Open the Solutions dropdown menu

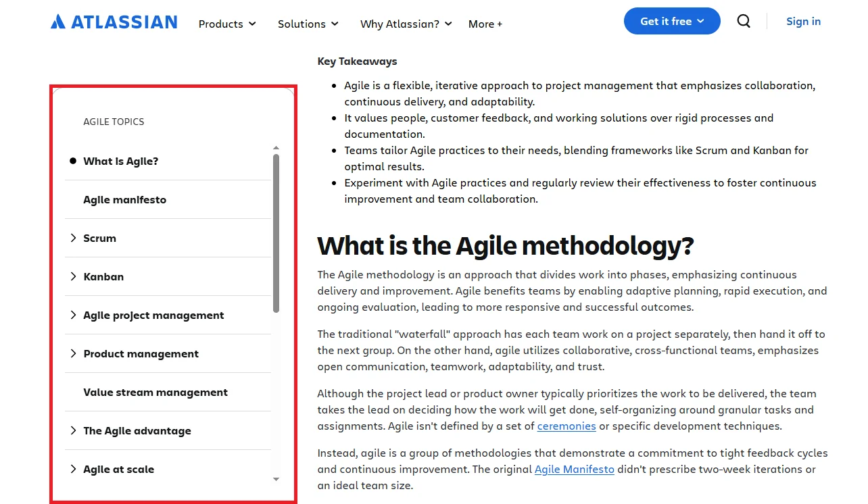coord(308,24)
